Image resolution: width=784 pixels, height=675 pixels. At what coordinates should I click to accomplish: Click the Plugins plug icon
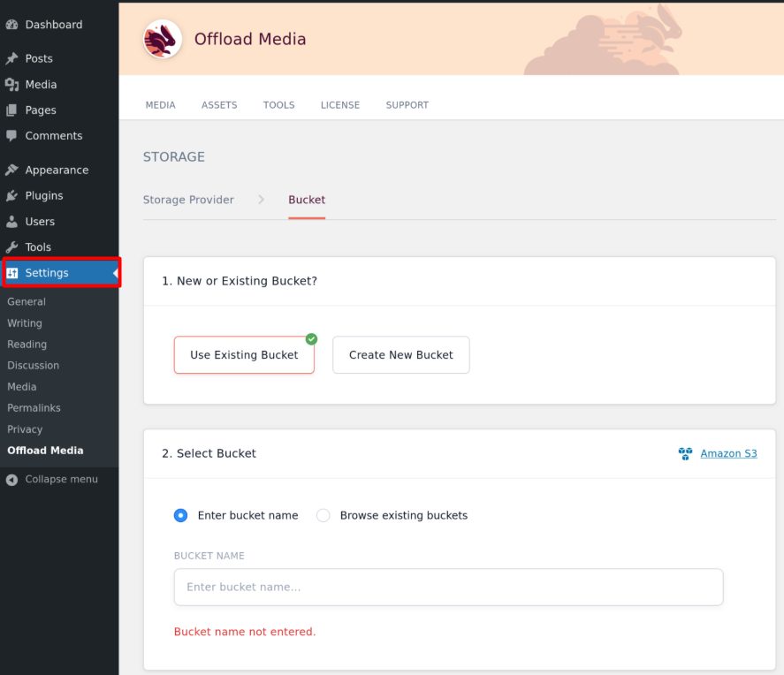(12, 195)
